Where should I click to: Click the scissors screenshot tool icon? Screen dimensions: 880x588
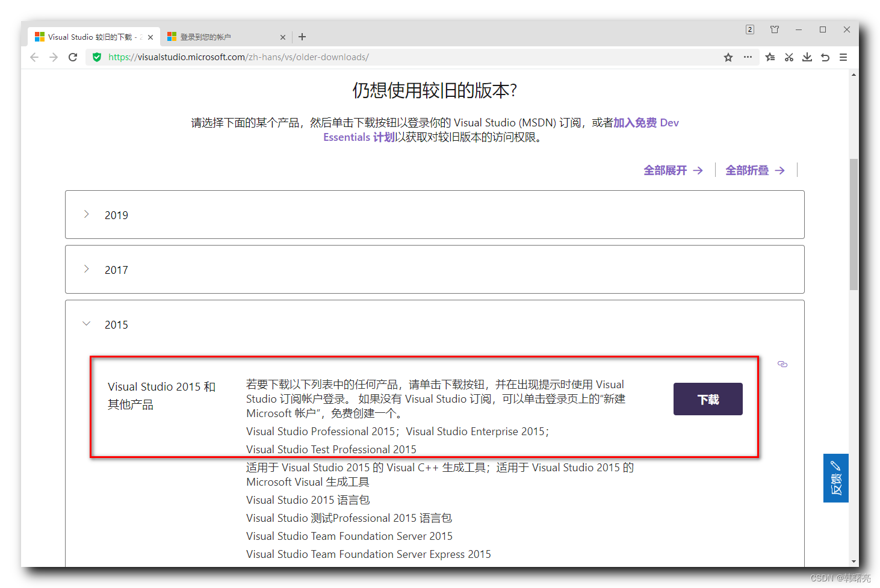click(x=789, y=57)
